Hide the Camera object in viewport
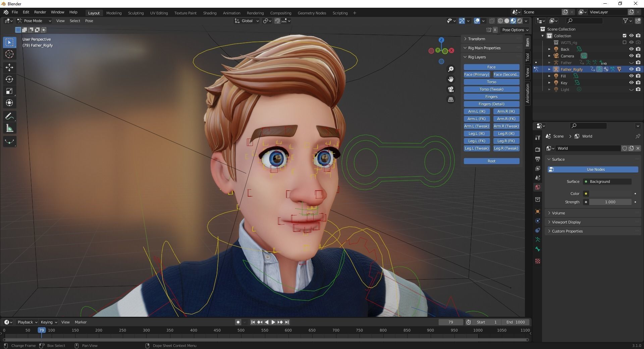644x349 pixels. pos(631,56)
